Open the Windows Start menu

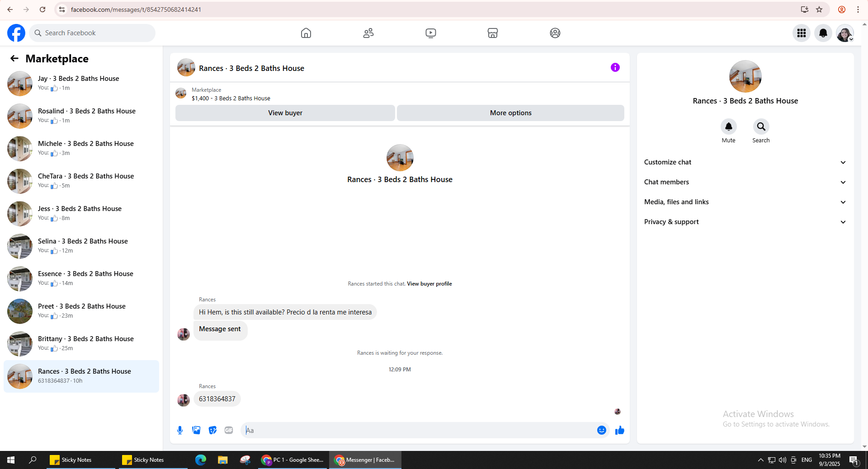tap(11, 460)
